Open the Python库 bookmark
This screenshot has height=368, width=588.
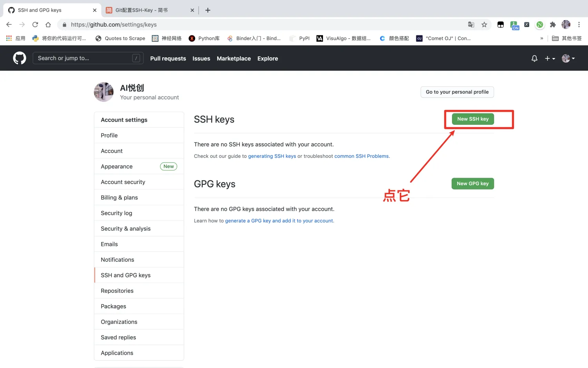pyautogui.click(x=204, y=38)
